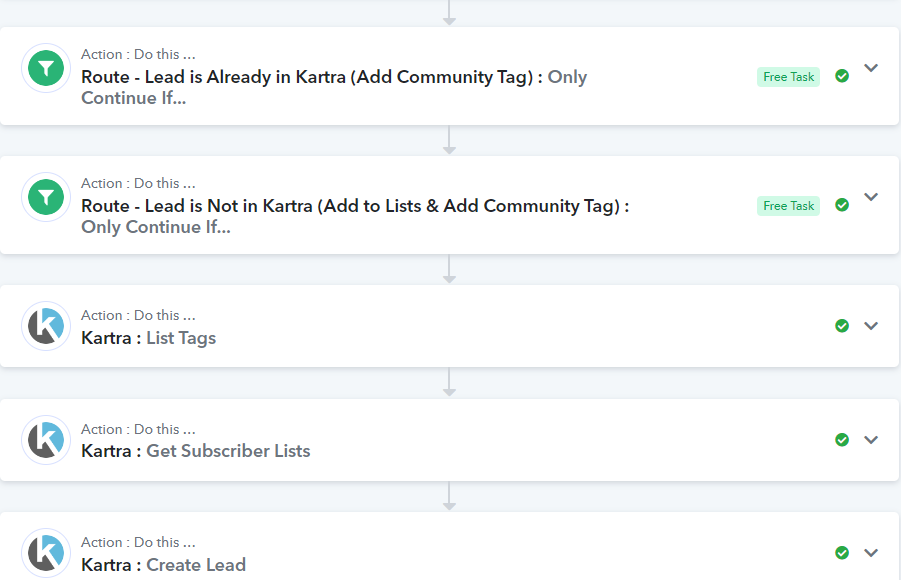
Task: Open the Kartra : Get Subscriber Lists title
Action: [195, 451]
